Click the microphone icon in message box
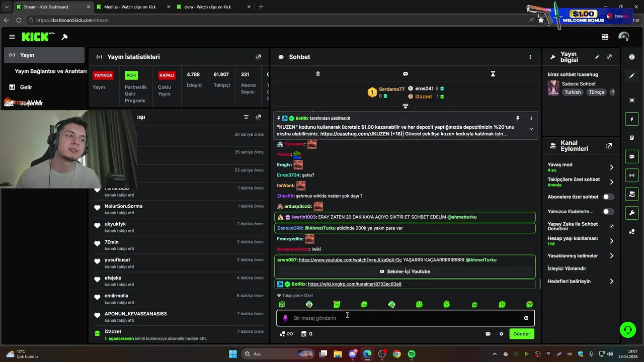The image size is (644, 362). [x=285, y=318]
